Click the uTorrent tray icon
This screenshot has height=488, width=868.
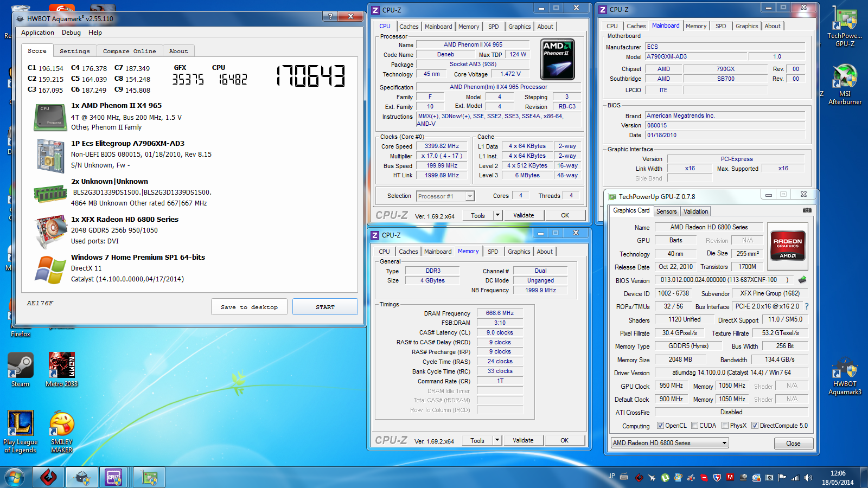pos(665,478)
